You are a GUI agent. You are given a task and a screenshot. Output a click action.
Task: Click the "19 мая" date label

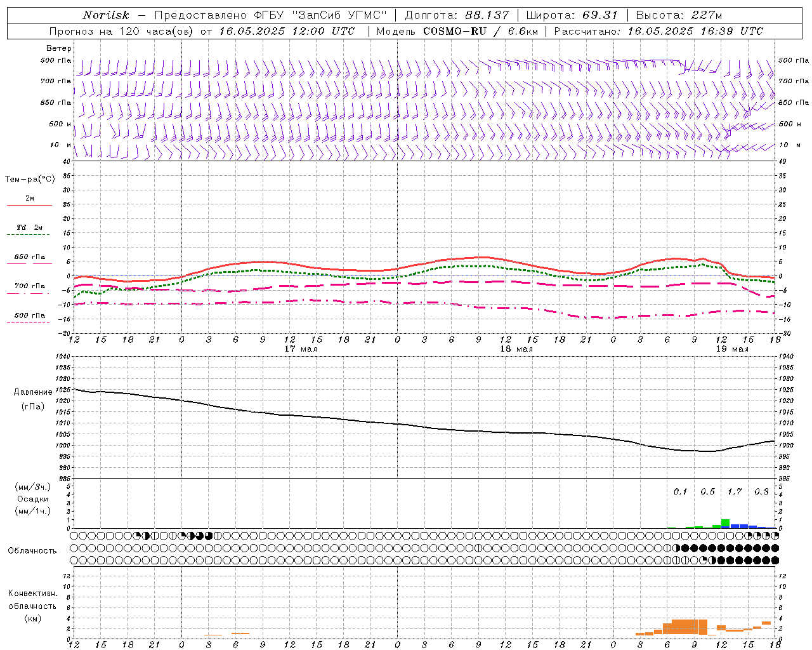pyautogui.click(x=732, y=349)
